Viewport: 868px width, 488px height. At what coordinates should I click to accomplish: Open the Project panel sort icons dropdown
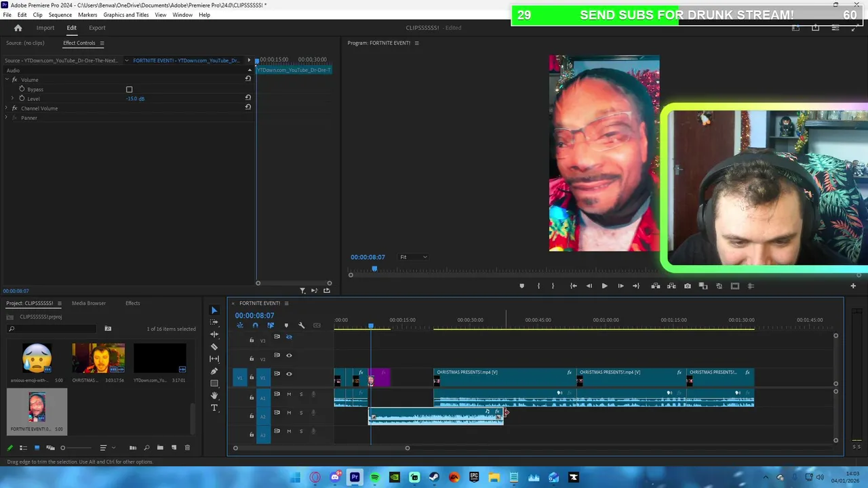point(106,447)
